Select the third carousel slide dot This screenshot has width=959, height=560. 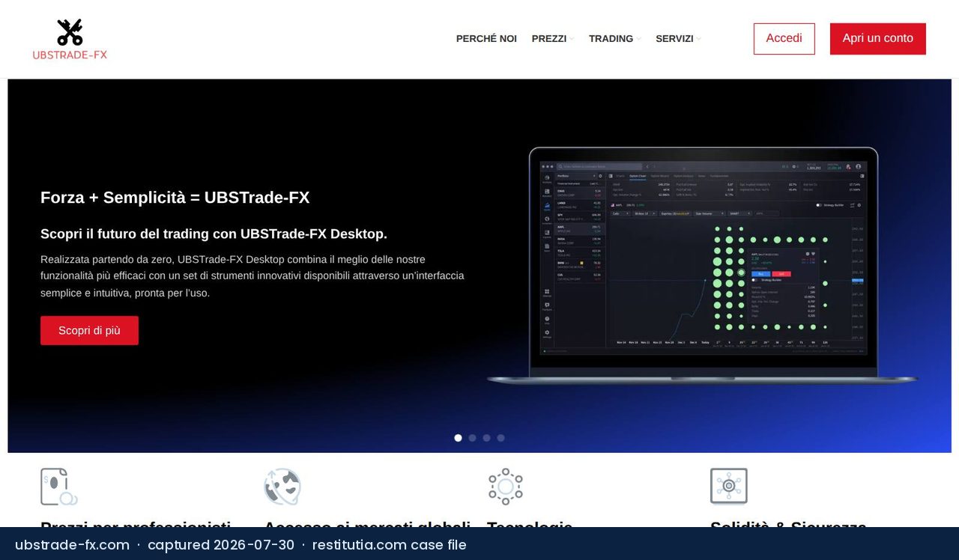coord(487,438)
